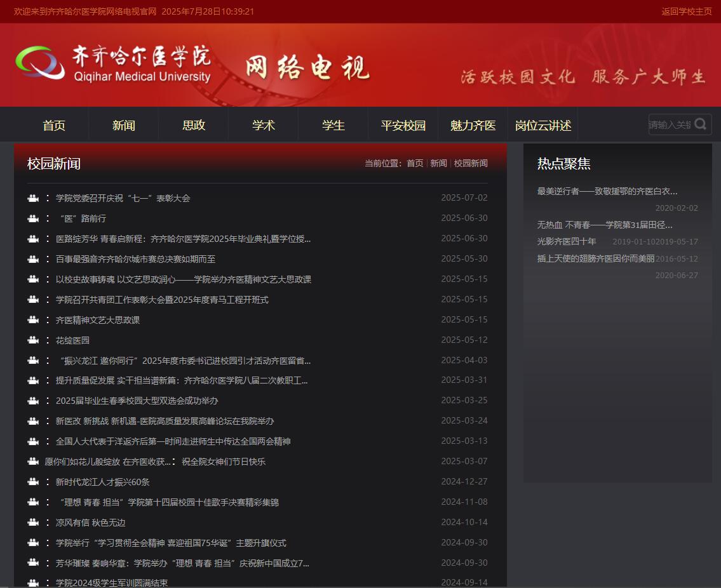
Task: Click the Qiqihar Medical University logo
Action: [114, 63]
